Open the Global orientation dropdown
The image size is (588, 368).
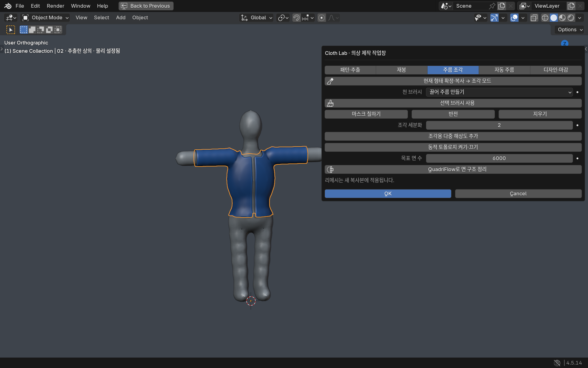(256, 18)
